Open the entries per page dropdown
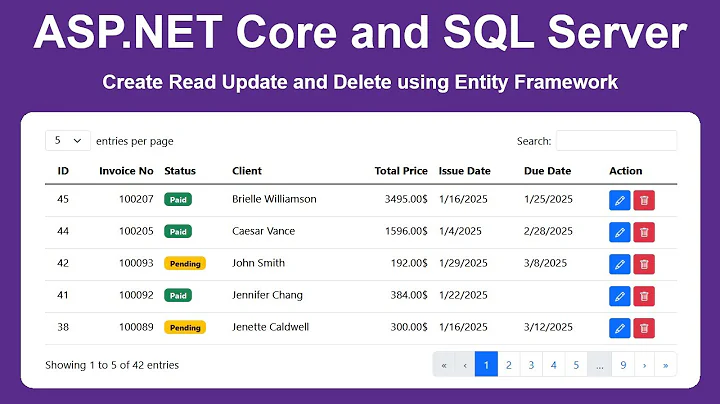 click(x=68, y=141)
